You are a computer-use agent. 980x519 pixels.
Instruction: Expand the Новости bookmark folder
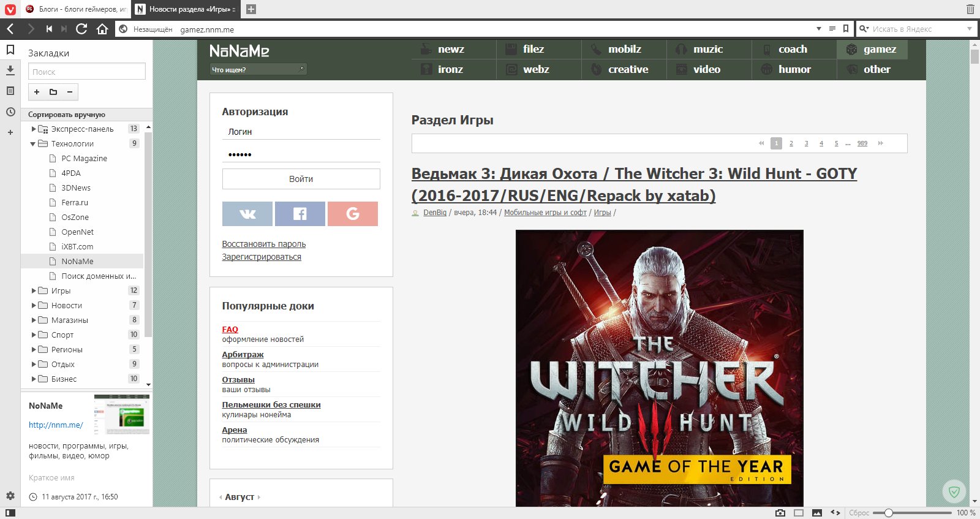(x=34, y=306)
